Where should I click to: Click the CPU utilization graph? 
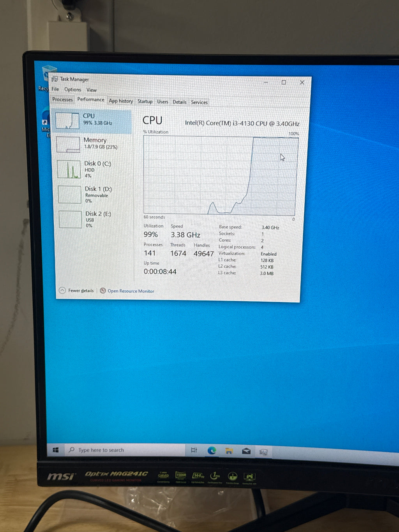220,176
